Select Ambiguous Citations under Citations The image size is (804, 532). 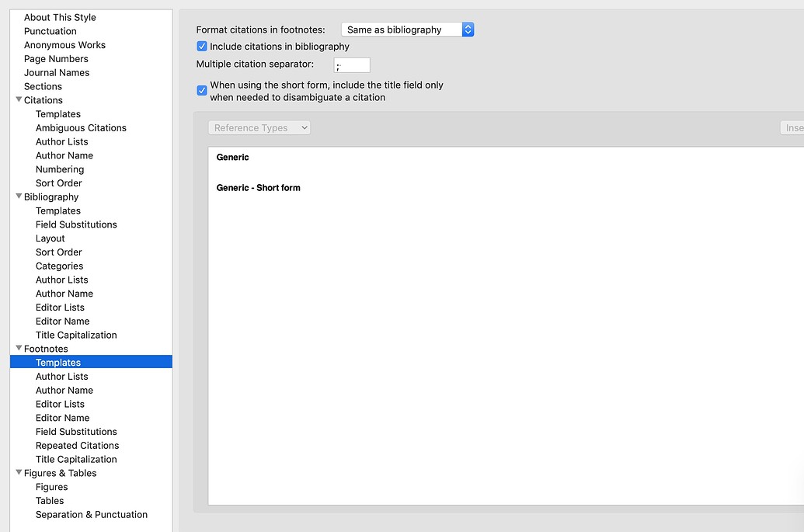point(81,127)
